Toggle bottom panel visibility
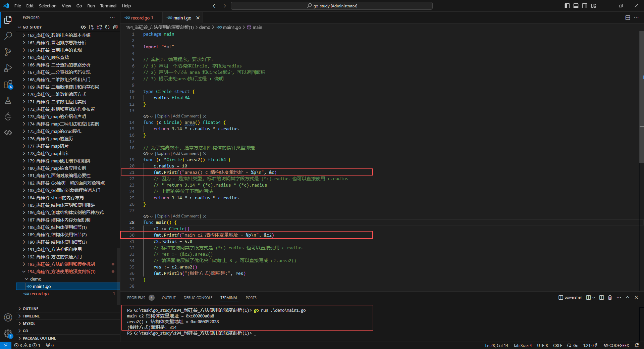This screenshot has width=644, height=349. [576, 6]
